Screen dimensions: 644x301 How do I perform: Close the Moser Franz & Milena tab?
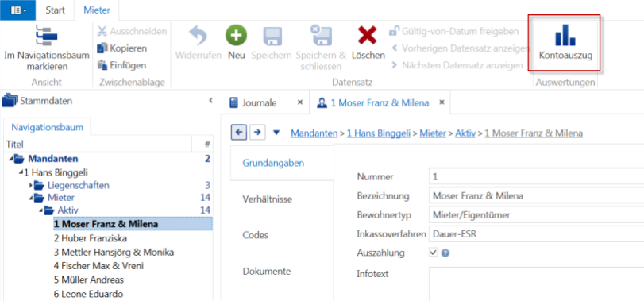click(x=442, y=102)
